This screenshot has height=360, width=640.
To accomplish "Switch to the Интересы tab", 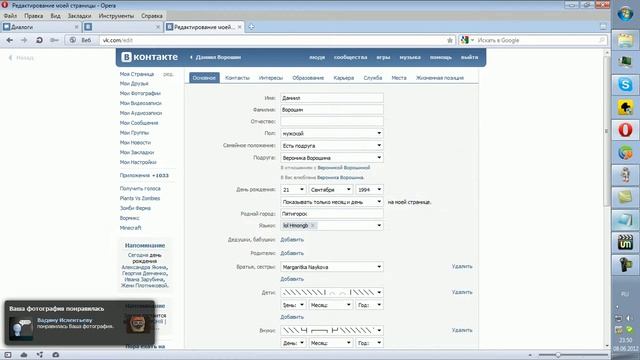I will (271, 78).
